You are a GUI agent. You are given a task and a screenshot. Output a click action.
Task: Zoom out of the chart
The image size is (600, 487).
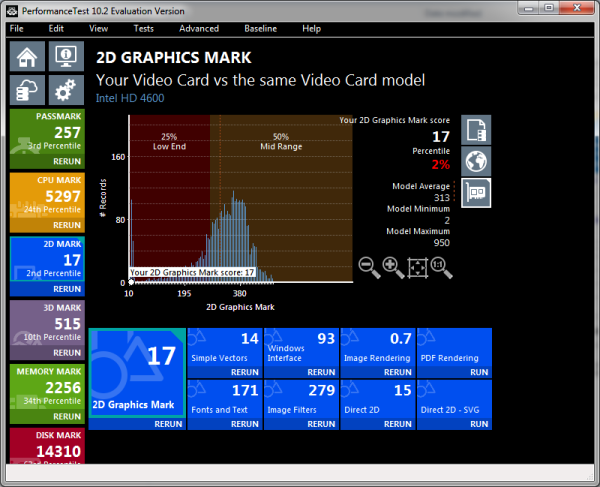[369, 267]
